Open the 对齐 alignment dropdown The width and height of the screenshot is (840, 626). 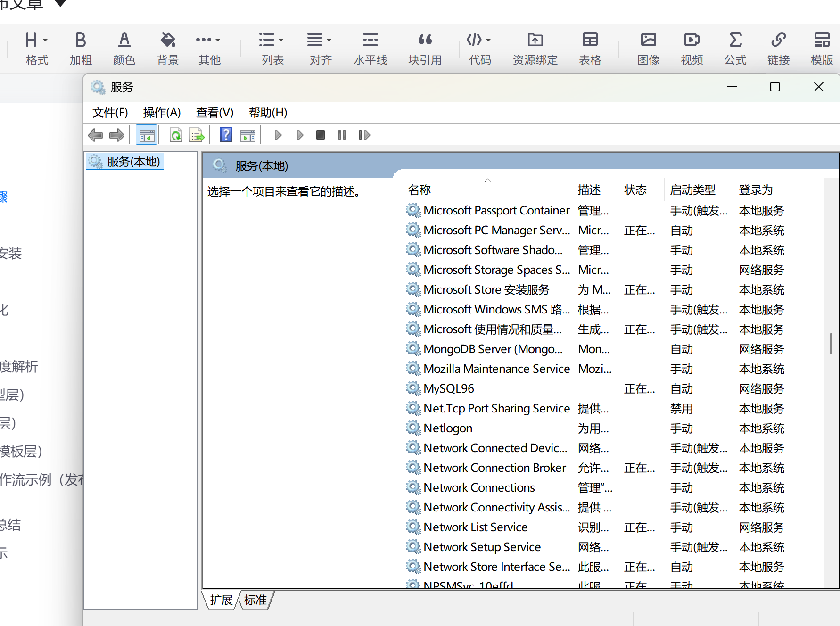click(x=321, y=49)
